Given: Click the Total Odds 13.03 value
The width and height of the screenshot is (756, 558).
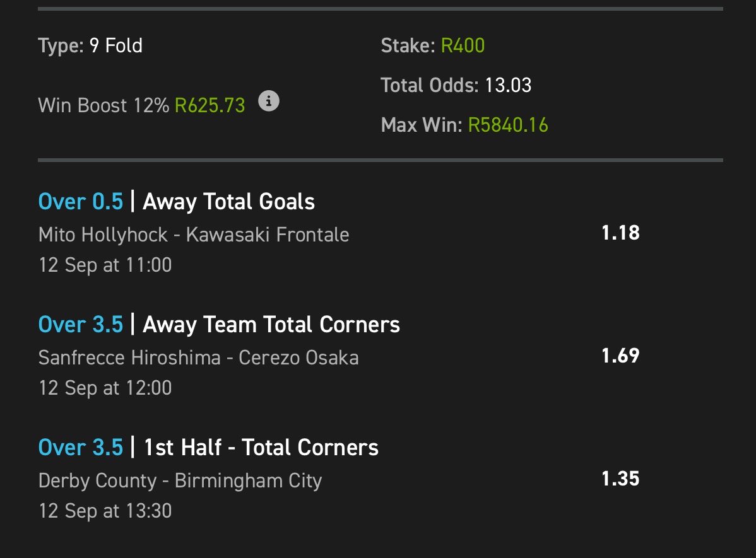Looking at the screenshot, I should (x=508, y=85).
